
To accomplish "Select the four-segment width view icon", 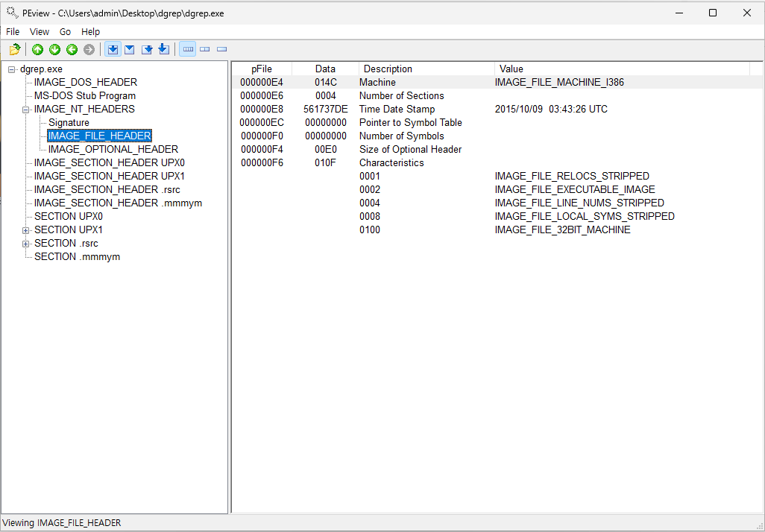I will point(188,49).
